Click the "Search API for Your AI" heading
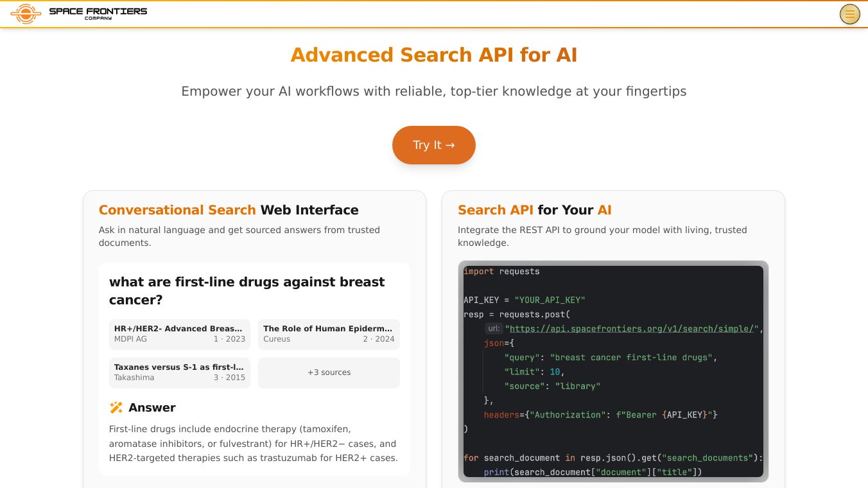Image resolution: width=868 pixels, height=488 pixels. 535,210
